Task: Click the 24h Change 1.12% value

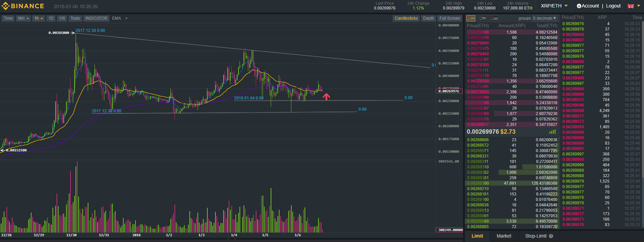Action: pyautogui.click(x=418, y=8)
